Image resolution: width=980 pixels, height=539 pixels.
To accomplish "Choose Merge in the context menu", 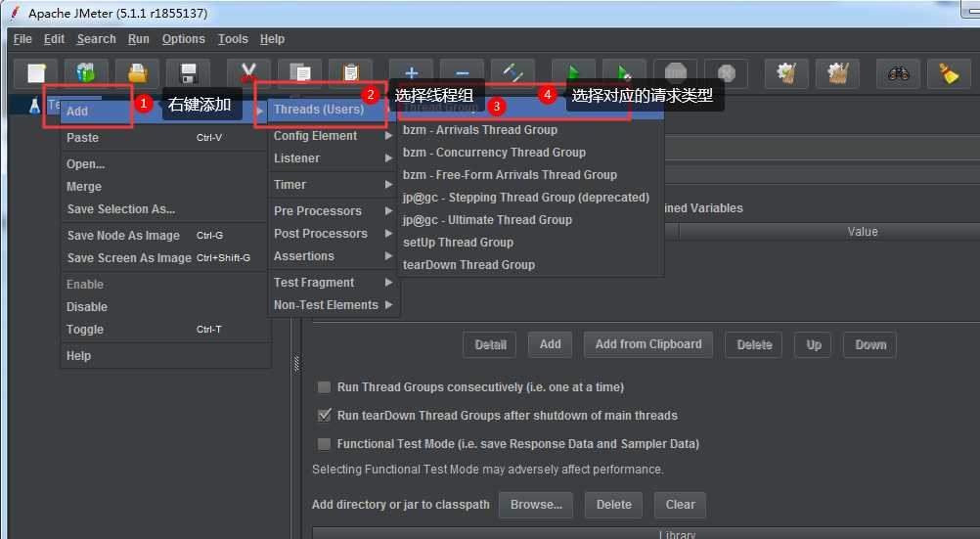I will [165, 186].
